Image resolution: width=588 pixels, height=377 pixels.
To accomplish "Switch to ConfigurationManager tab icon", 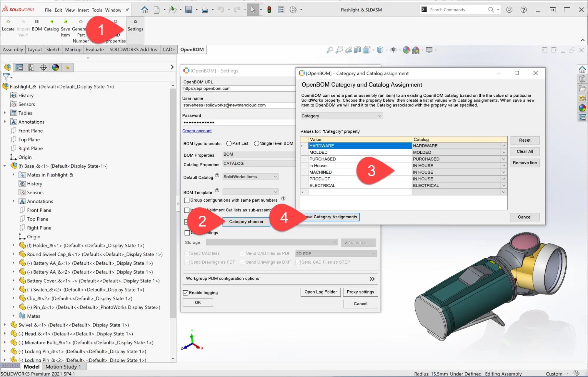I will 31,68.
